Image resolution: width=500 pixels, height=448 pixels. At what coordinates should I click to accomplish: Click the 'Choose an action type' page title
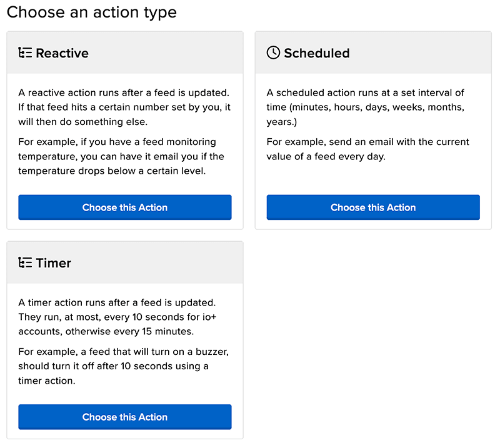click(x=91, y=12)
